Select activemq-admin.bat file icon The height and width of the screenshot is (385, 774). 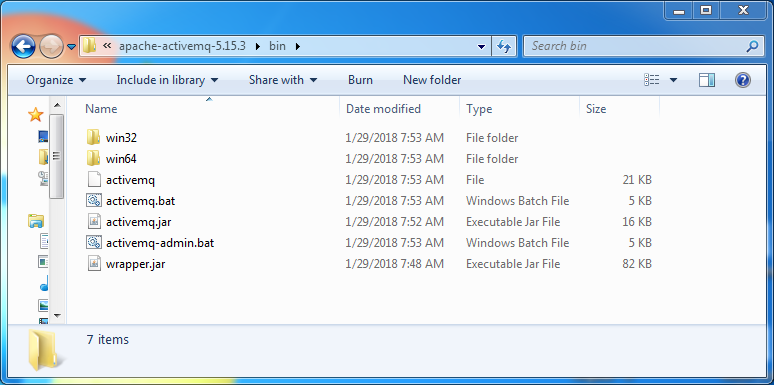click(94, 243)
